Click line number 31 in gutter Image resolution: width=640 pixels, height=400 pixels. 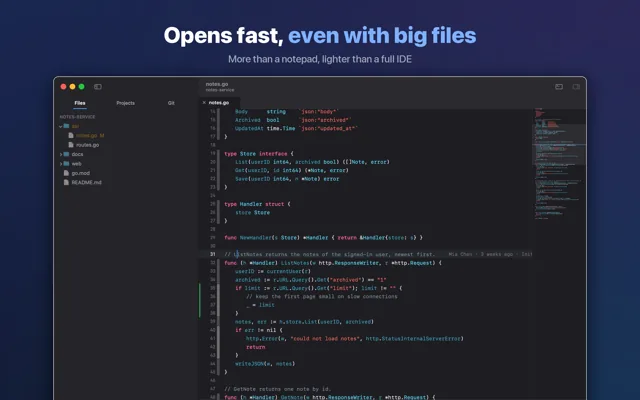[x=213, y=254]
